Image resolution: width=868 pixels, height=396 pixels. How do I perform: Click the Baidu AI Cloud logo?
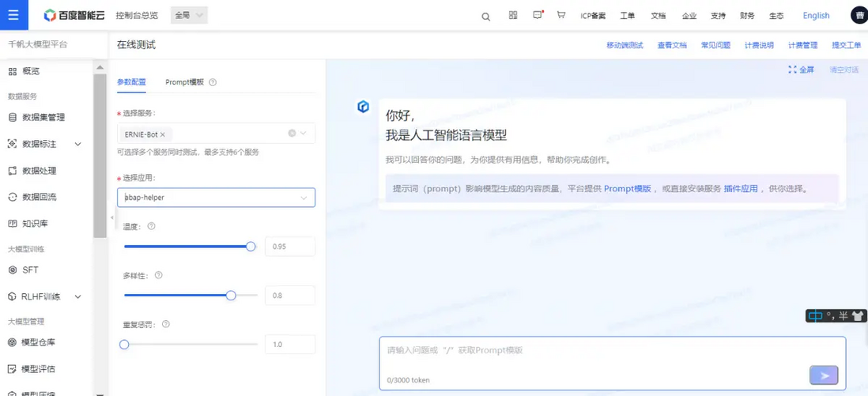click(76, 16)
